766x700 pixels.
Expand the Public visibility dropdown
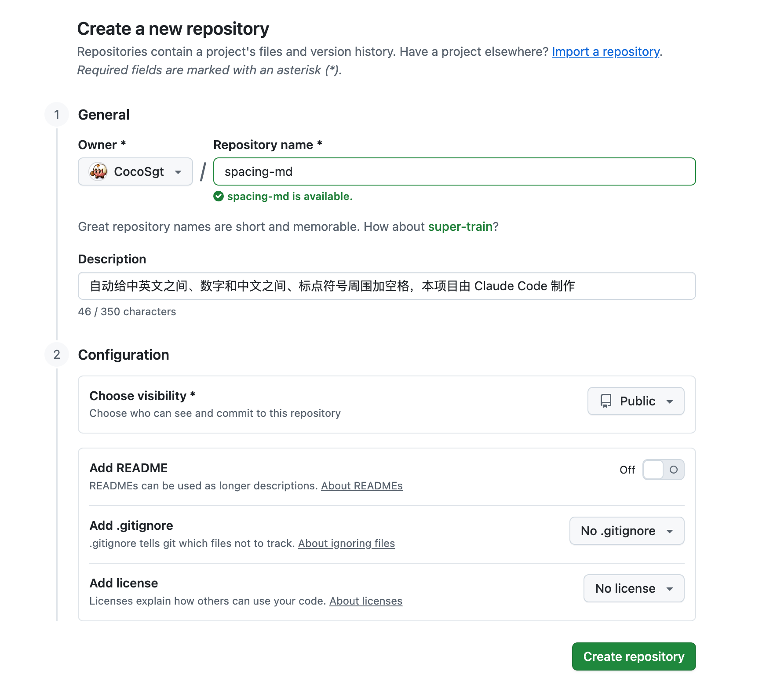(636, 401)
